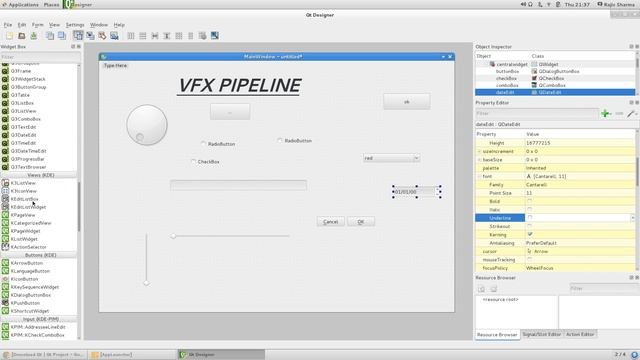This screenshot has width=640, height=360.
Task: Click the Adjust Size toolbar icon
Action: coord(215,36)
